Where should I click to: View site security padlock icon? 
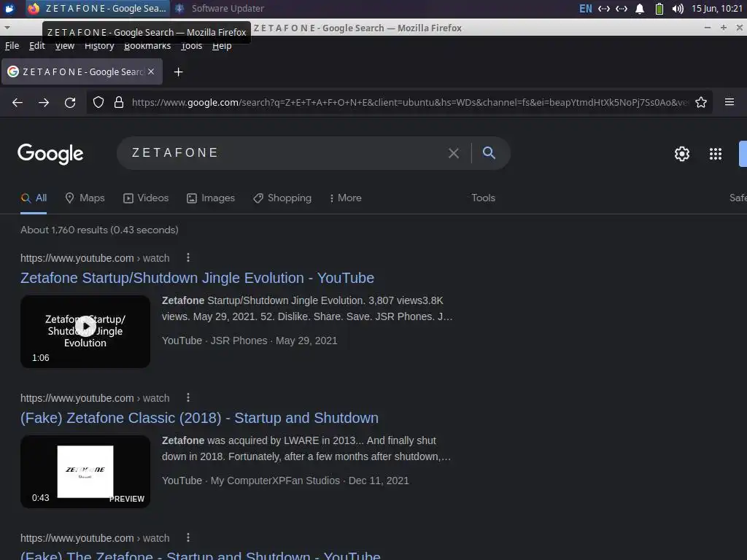119,102
